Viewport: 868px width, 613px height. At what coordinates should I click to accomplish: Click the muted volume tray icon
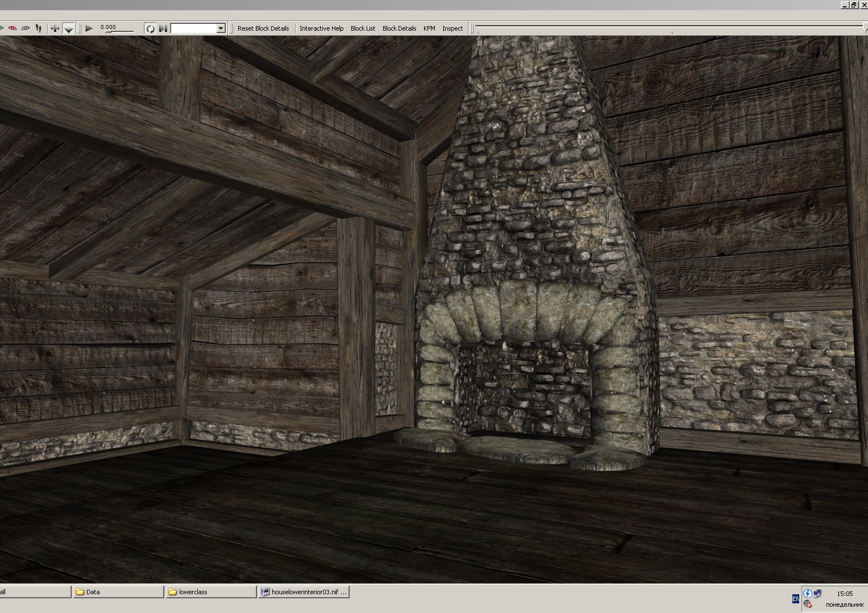tap(808, 604)
